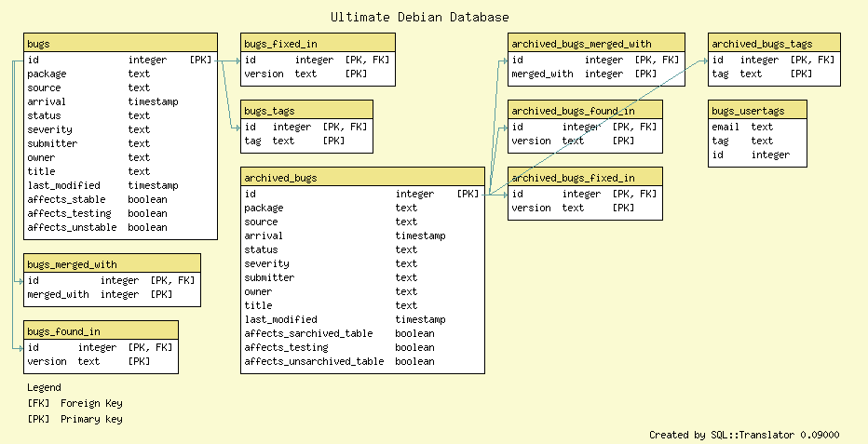The image size is (868, 444).
Task: Select 'version' in archived_bugs_fixed_in table
Action: click(x=532, y=208)
